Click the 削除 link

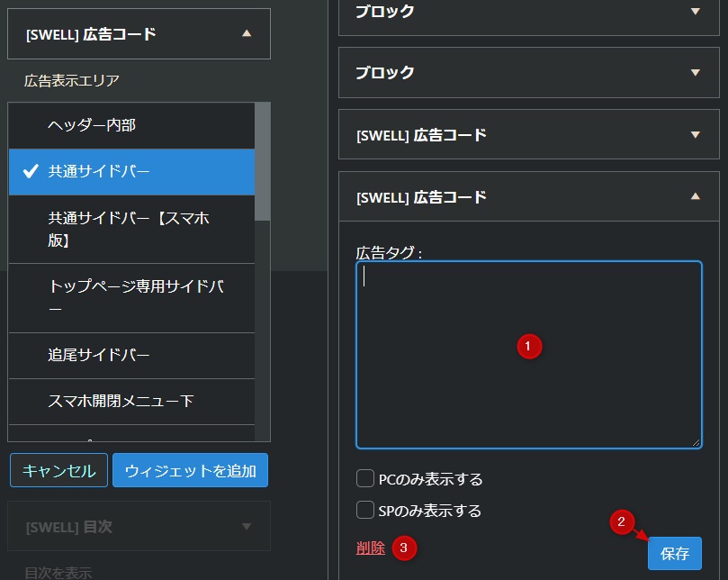pos(370,548)
